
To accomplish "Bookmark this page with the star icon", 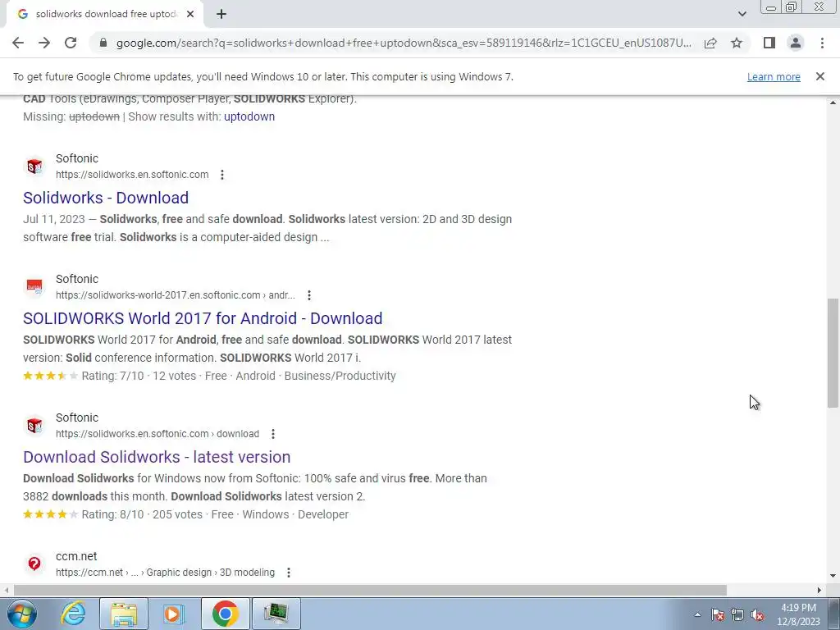I will tap(737, 43).
